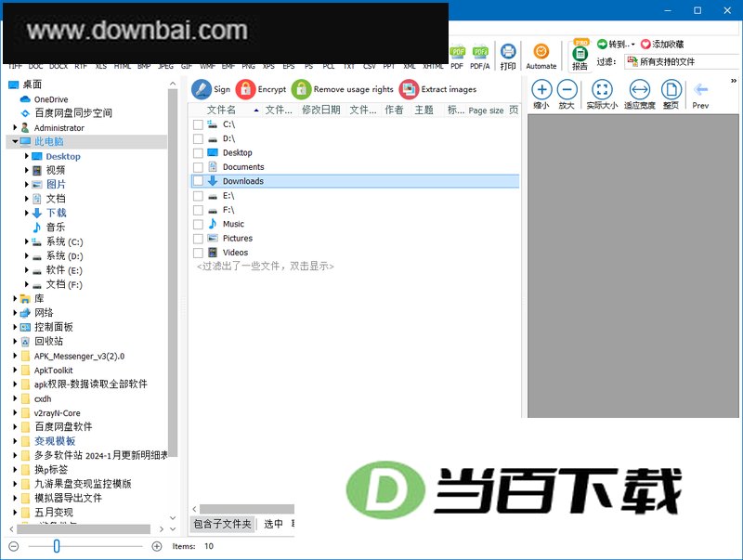Select OneDrive in folder tree

pos(51,99)
